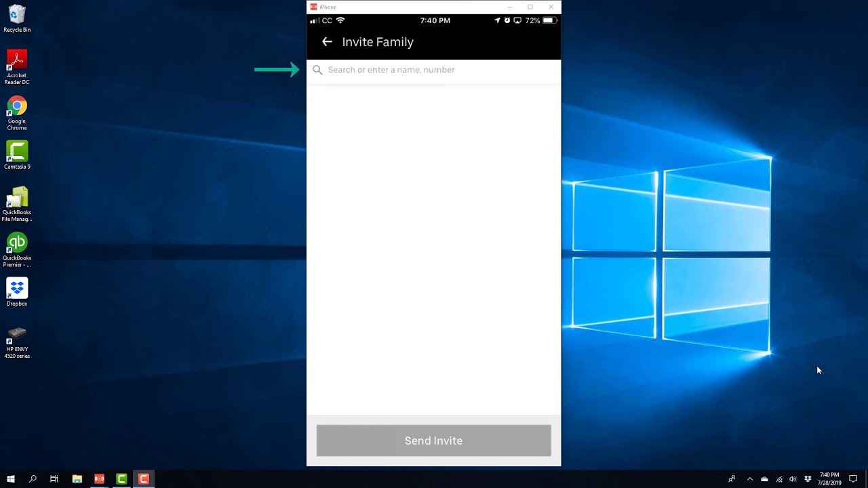Open the OneDrive cloud tray icon
Screen dimensions: 868x488
coord(765,479)
